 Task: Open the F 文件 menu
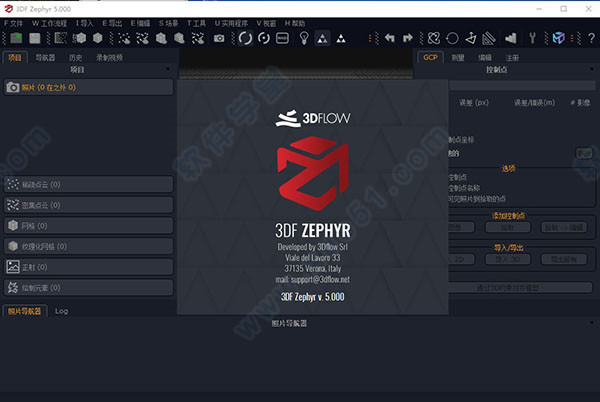coord(13,23)
